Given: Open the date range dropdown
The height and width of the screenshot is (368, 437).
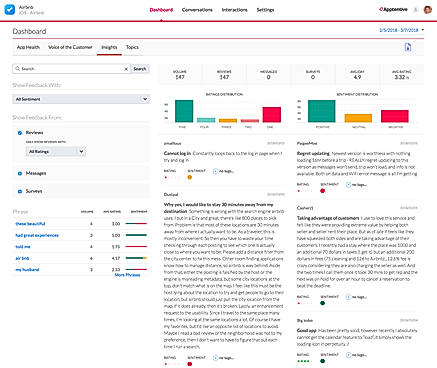Looking at the screenshot, I should pos(402,30).
